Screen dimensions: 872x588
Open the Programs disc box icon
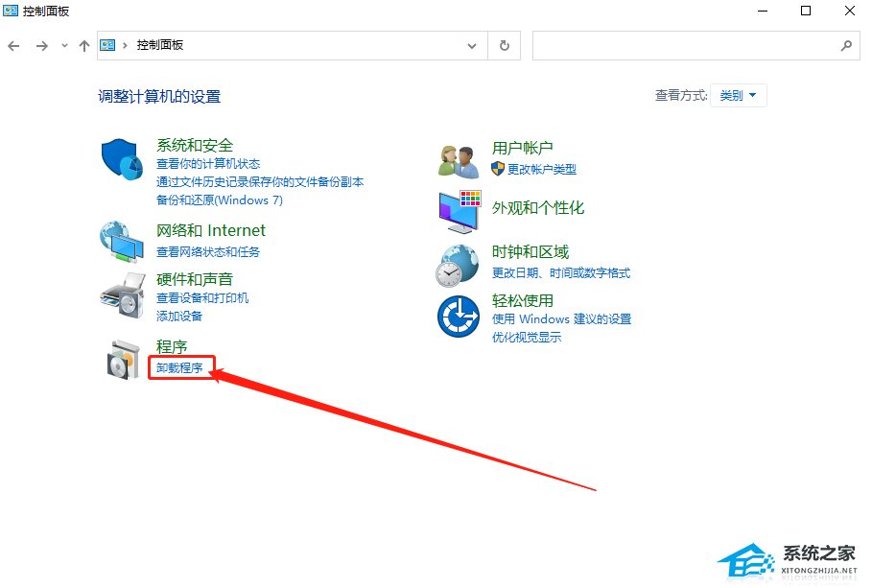pos(123,360)
